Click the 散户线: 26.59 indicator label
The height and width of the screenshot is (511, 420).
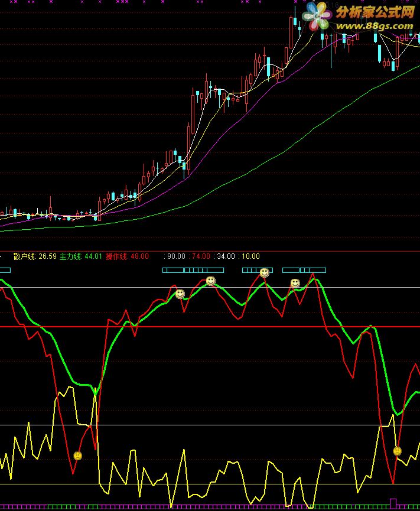coord(35,256)
